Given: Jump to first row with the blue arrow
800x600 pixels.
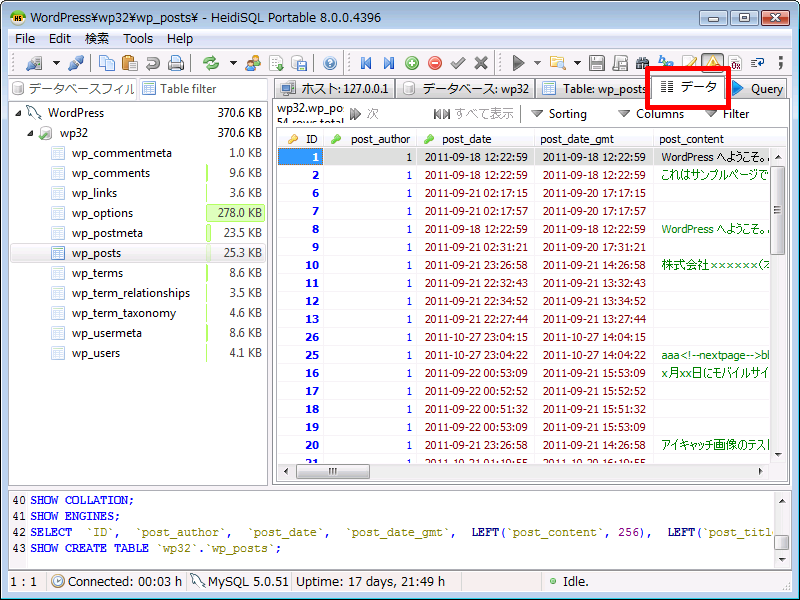Looking at the screenshot, I should click(x=366, y=63).
